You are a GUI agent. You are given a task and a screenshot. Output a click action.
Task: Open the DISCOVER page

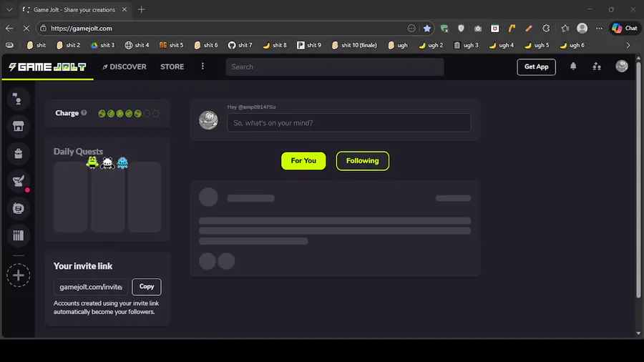click(x=125, y=67)
